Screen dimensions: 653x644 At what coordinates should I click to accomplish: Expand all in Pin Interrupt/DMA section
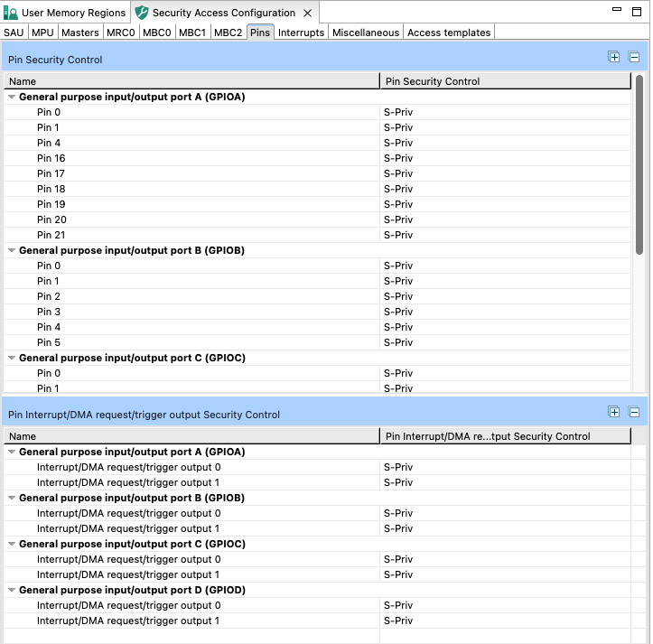click(613, 412)
